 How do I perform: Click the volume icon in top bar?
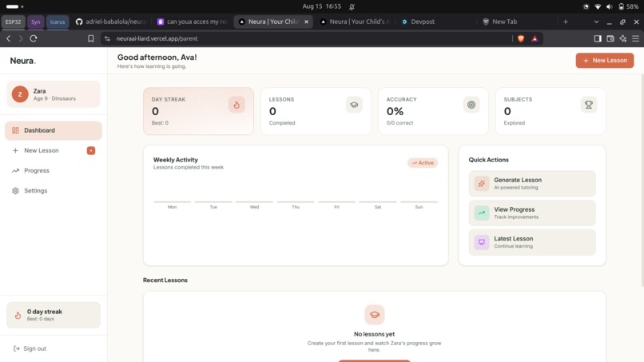click(x=609, y=6)
